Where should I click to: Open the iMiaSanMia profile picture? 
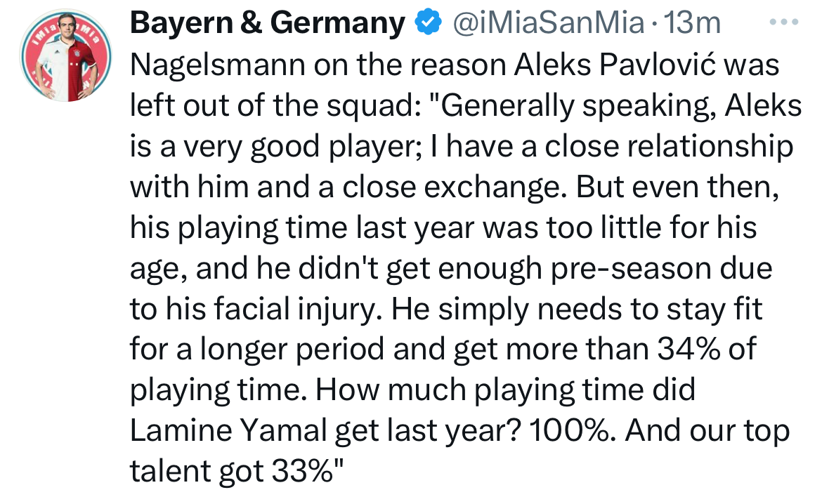[66, 55]
